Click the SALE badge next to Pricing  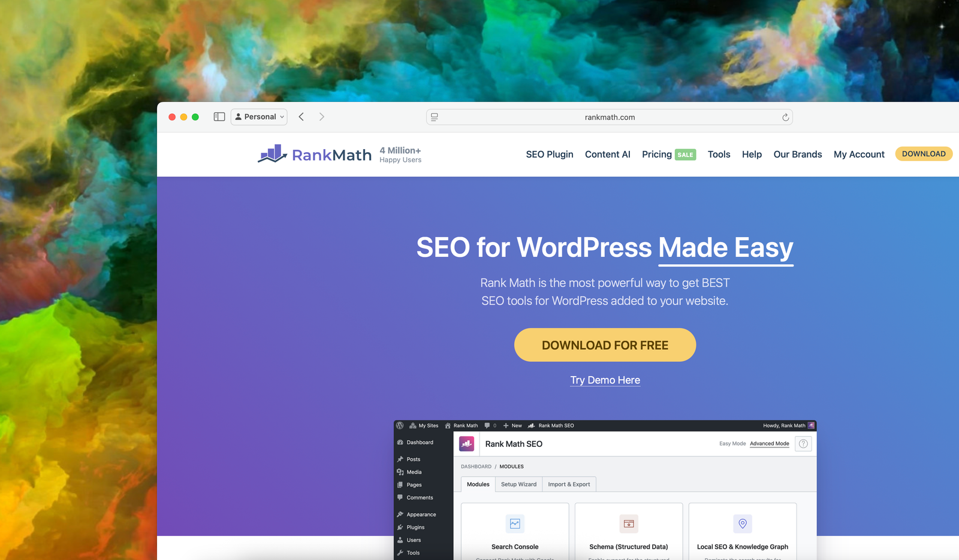685,155
